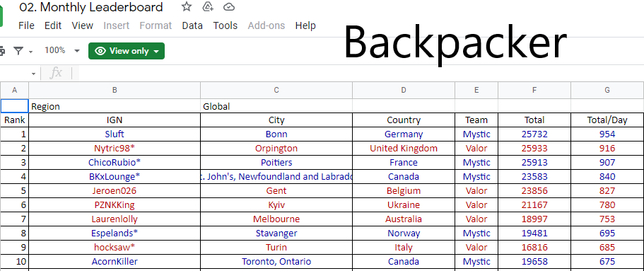The width and height of the screenshot is (644, 271).
Task: Click the Orpington city cell
Action: (276, 148)
